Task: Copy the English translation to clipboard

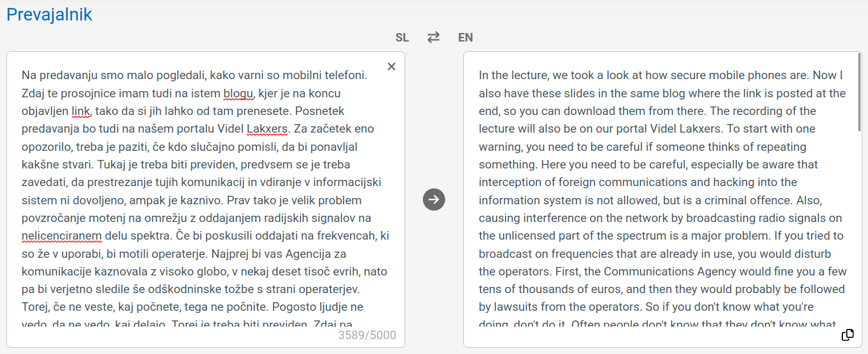Action: [847, 335]
